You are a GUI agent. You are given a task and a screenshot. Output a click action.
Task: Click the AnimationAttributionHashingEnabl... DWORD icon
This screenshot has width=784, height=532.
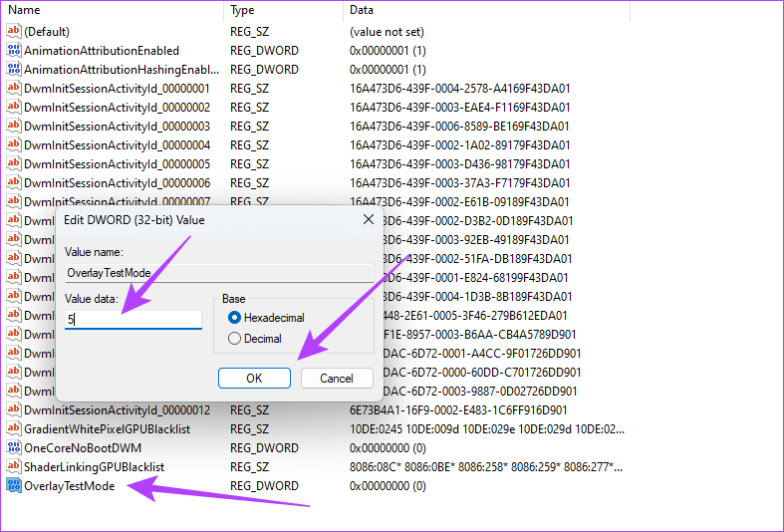click(14, 69)
